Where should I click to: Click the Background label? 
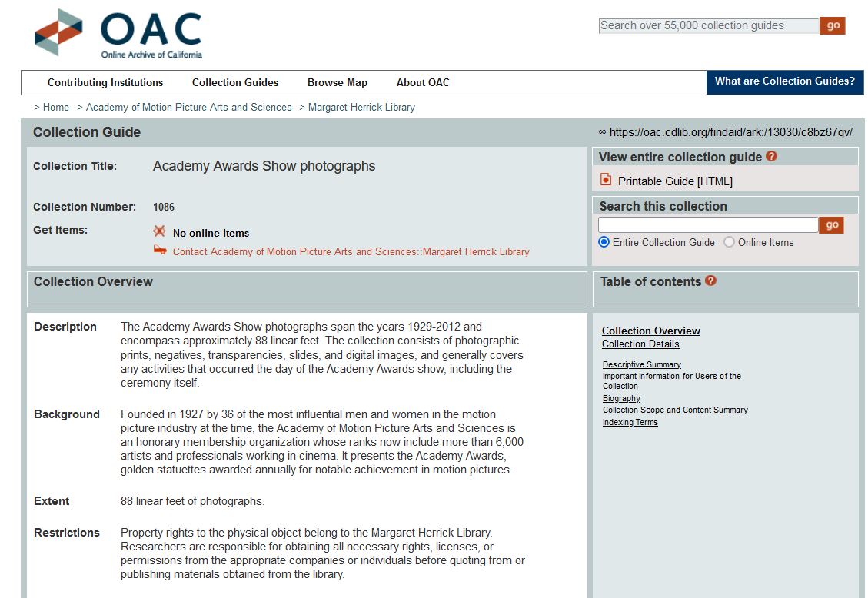pos(67,414)
